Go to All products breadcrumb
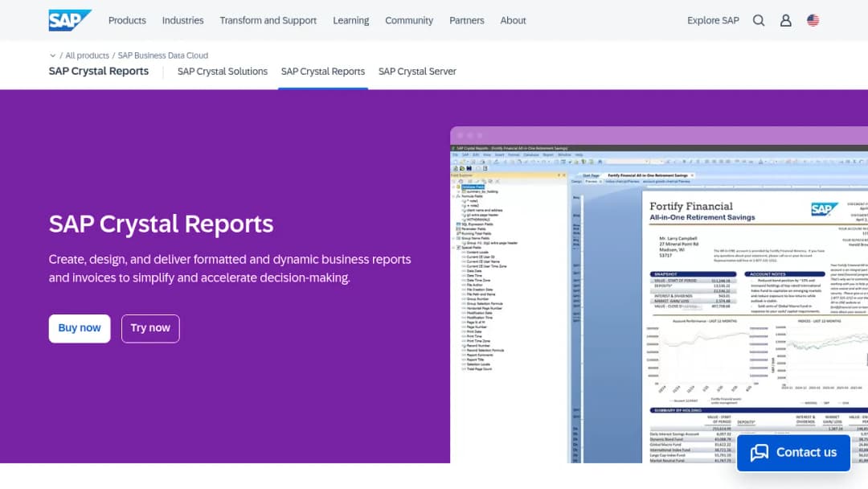The width and height of the screenshot is (868, 489). pyautogui.click(x=87, y=55)
